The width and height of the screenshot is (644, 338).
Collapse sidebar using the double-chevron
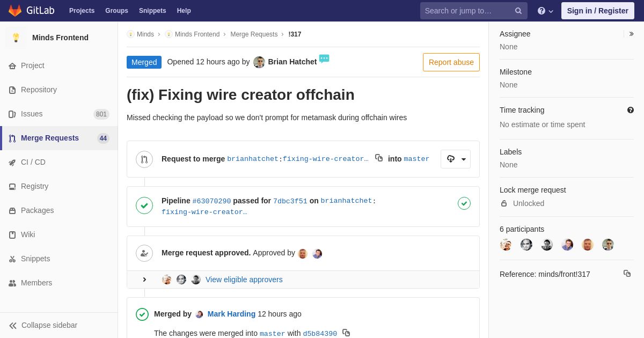point(13,326)
